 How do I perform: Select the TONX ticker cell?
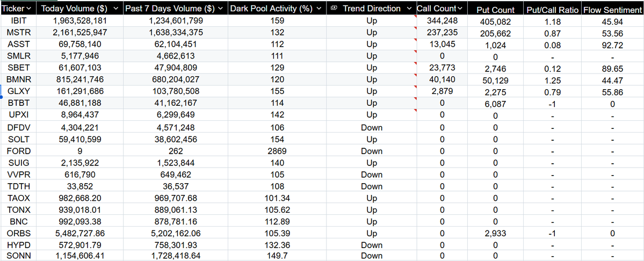(19, 210)
